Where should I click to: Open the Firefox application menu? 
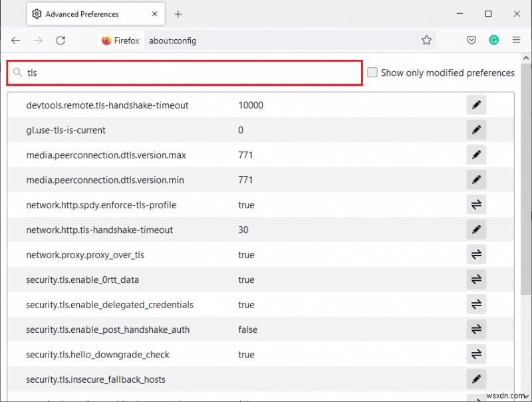click(517, 40)
